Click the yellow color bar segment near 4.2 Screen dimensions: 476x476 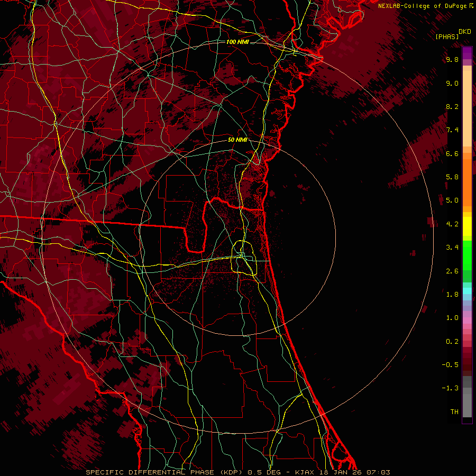point(467,226)
